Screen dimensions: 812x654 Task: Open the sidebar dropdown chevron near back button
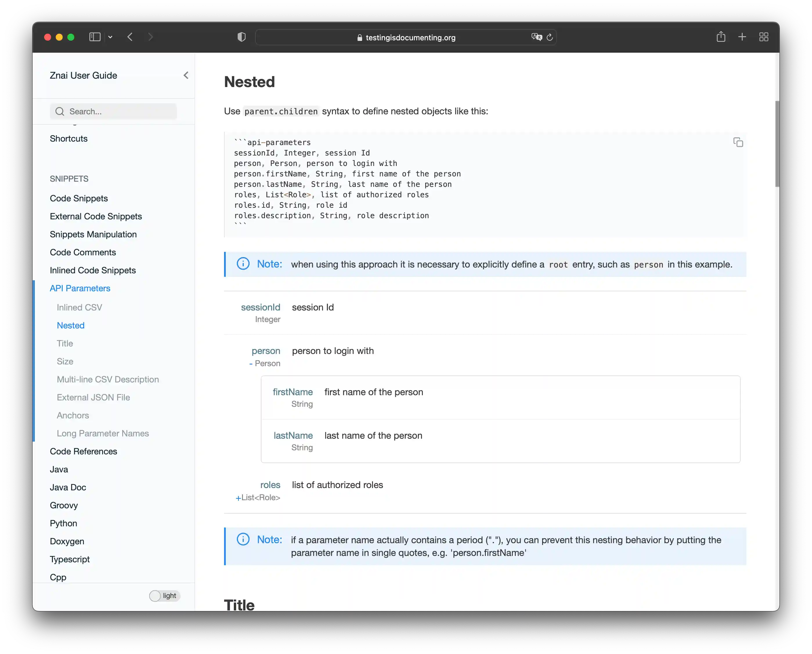pos(110,37)
